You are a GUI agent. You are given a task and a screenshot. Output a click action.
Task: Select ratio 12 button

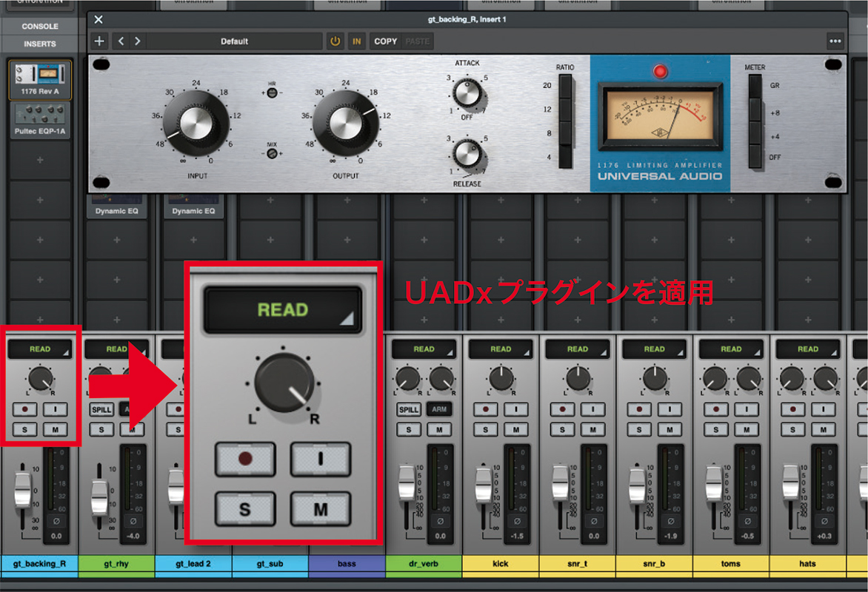click(564, 110)
